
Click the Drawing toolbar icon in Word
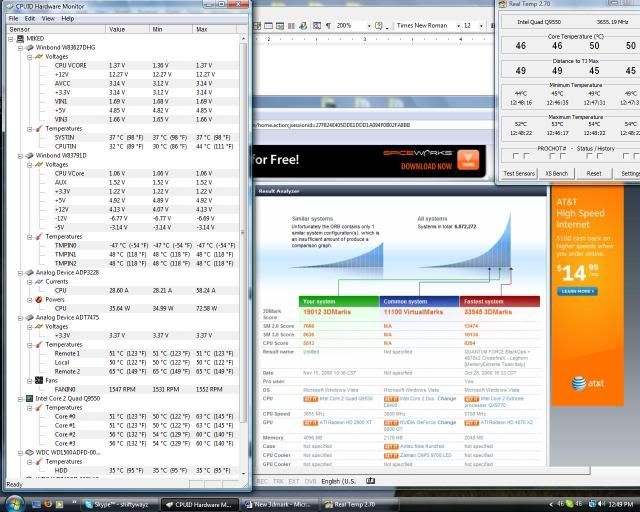pos(303,26)
